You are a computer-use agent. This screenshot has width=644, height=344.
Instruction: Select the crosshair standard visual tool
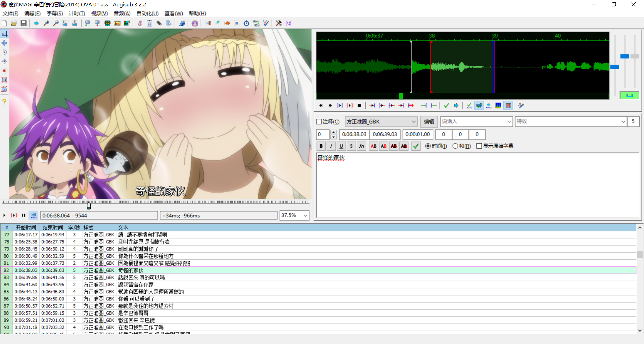click(4, 34)
